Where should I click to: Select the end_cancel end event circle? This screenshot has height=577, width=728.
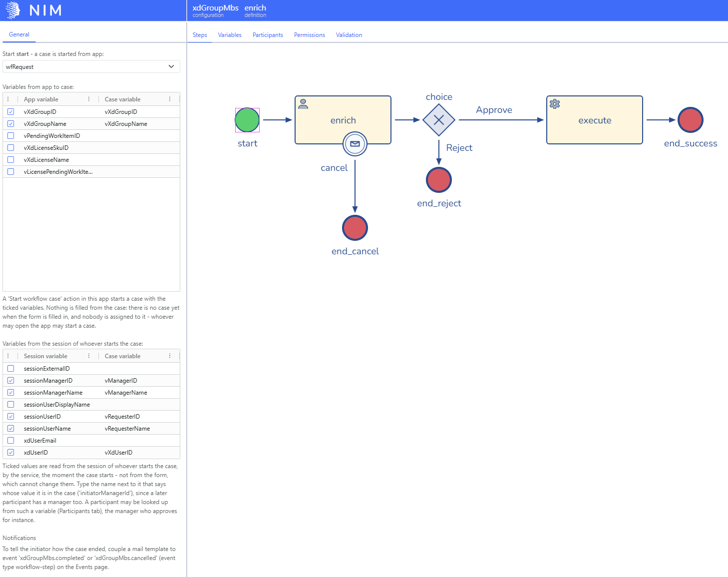tap(355, 228)
